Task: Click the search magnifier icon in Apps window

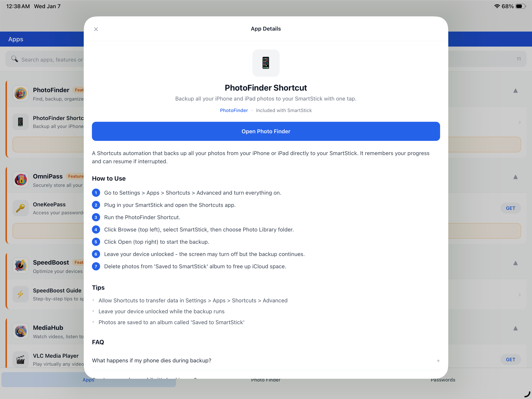Action: click(x=15, y=59)
